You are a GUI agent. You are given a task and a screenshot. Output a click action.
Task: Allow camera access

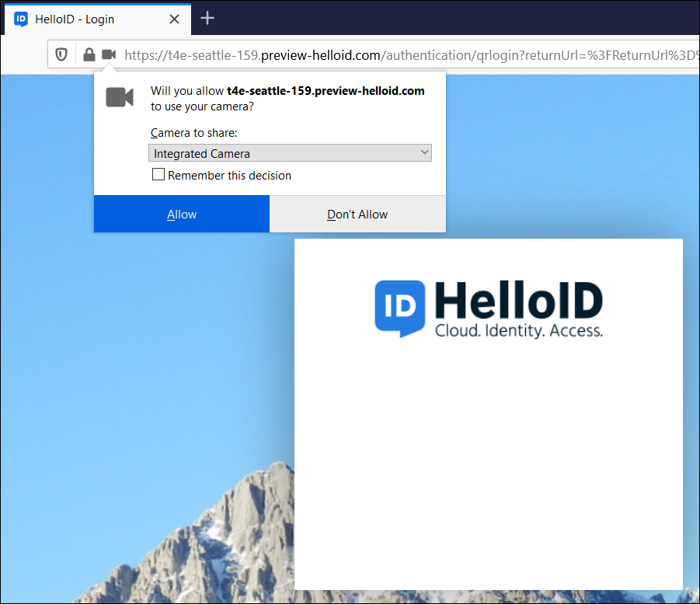182,214
